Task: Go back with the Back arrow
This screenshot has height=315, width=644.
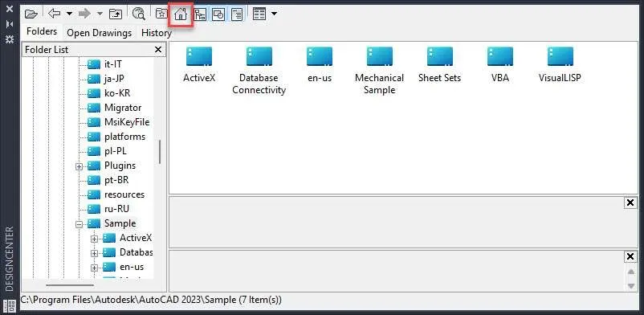Action: [54, 14]
